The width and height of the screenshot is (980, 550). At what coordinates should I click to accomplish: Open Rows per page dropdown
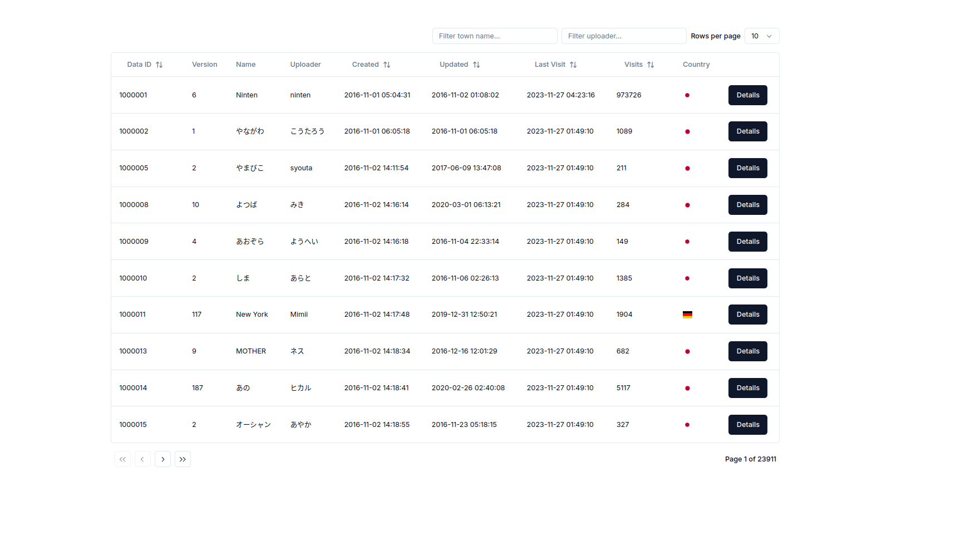tap(762, 36)
